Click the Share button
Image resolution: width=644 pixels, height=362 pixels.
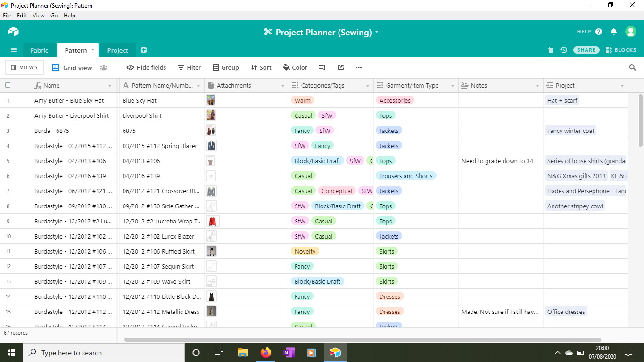586,50
